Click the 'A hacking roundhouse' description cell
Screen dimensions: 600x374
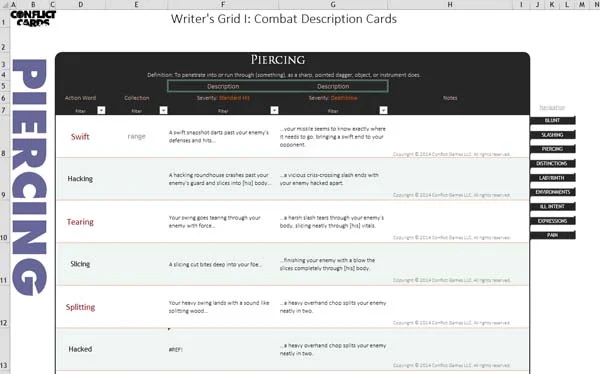223,179
